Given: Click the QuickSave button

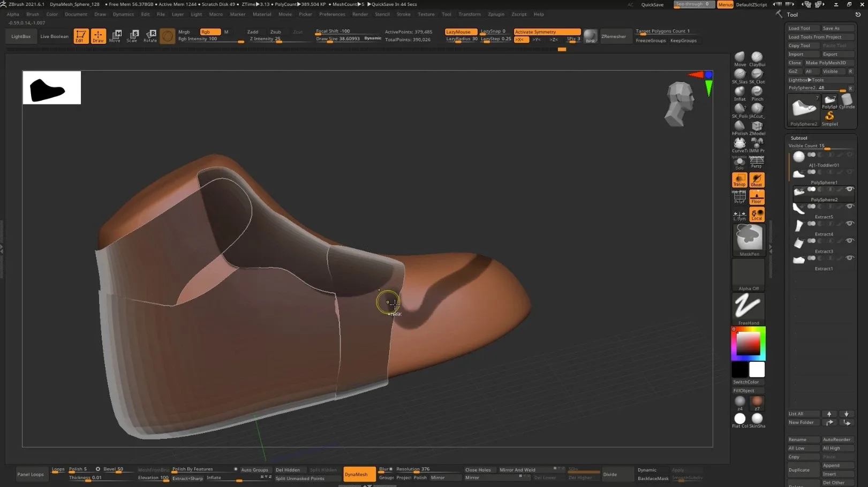Looking at the screenshot, I should point(652,4).
